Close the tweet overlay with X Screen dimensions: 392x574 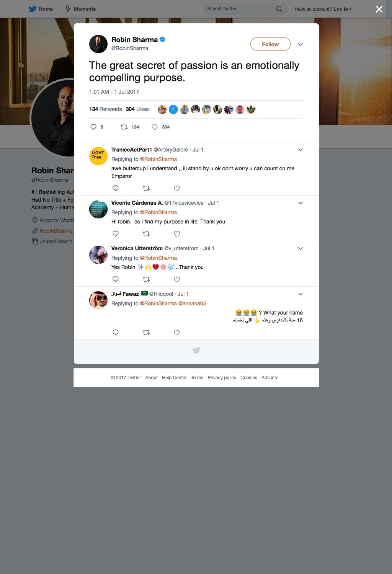coord(379,9)
